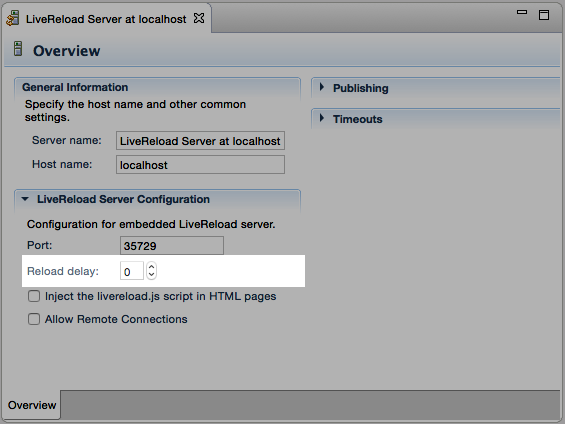Minimize the editor view
565x424 pixels.
522,12
